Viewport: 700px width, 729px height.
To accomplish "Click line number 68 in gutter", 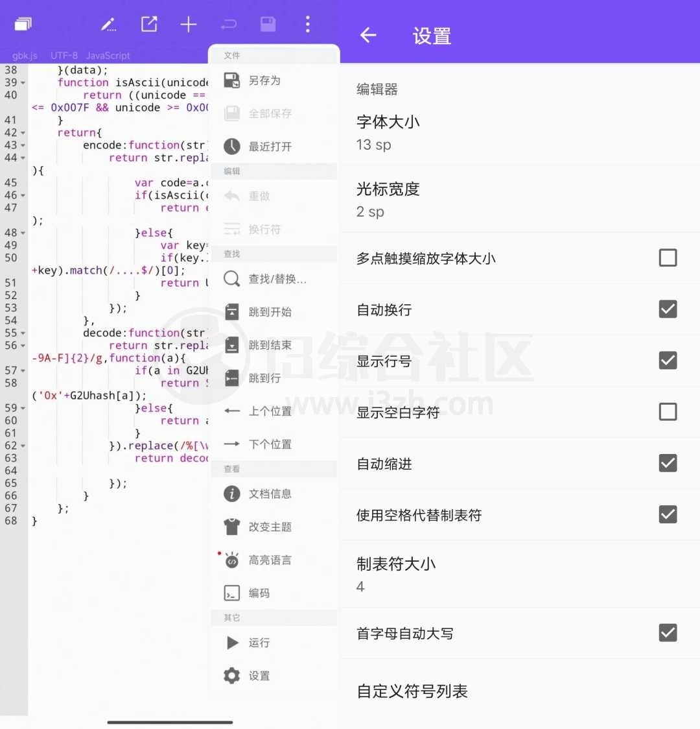I will click(x=10, y=521).
